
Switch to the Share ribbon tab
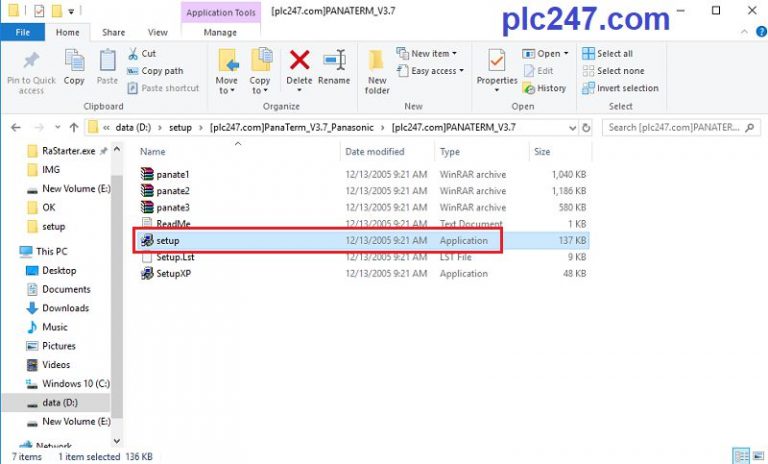(113, 32)
